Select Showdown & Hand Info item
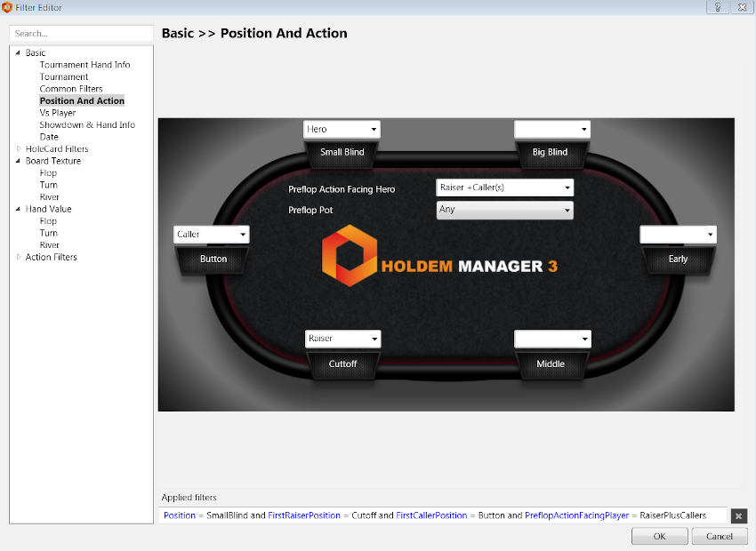The image size is (756, 551). point(87,125)
